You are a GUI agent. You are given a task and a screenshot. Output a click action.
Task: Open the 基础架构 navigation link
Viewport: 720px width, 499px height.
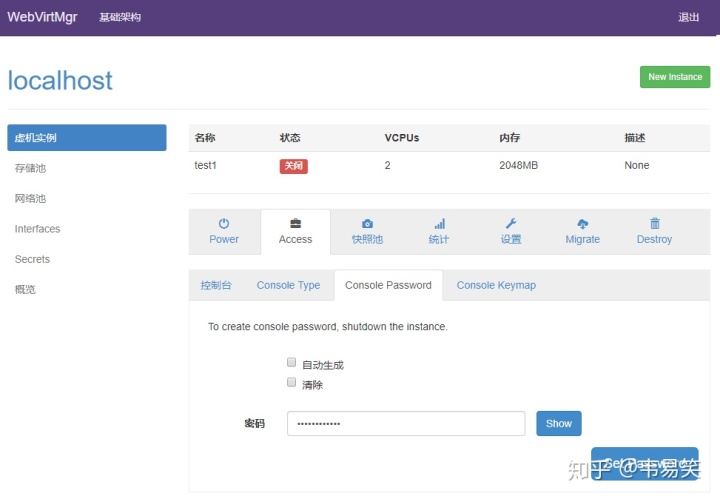(x=120, y=17)
